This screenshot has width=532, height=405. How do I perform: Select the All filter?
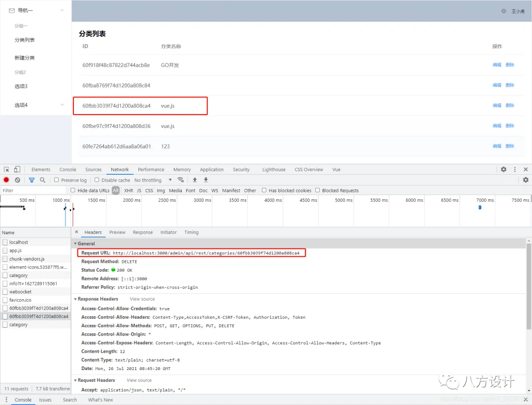[116, 190]
